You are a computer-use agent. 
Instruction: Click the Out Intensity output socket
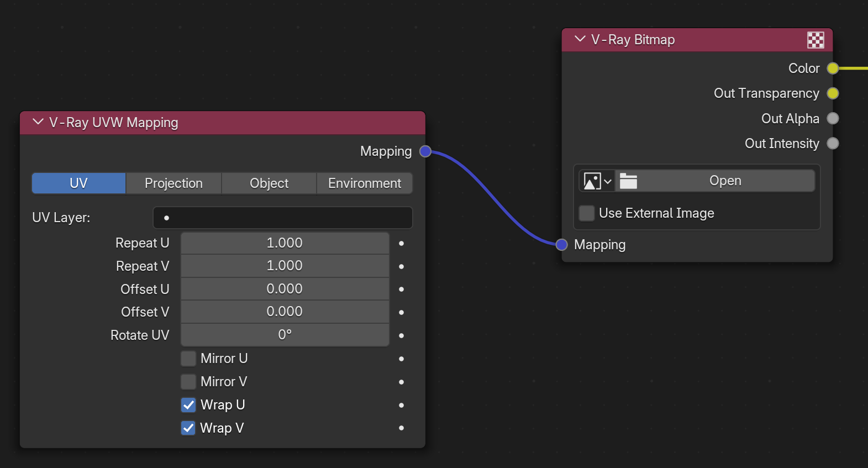(x=833, y=144)
